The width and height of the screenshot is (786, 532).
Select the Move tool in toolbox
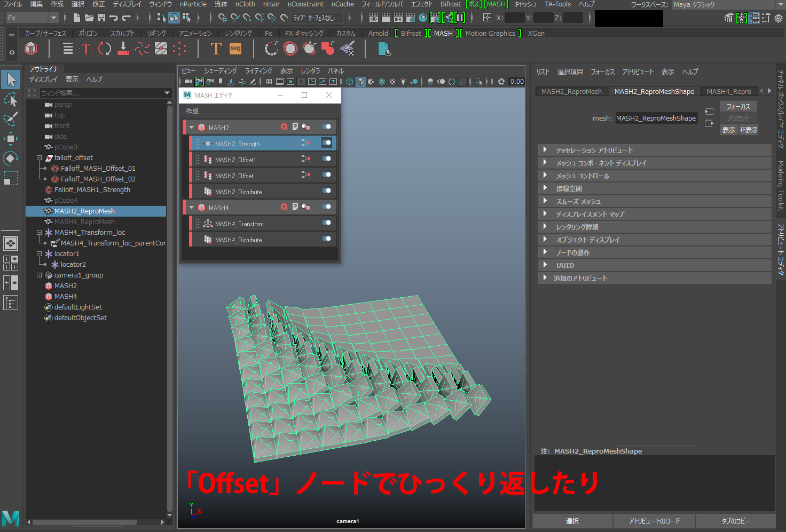[x=11, y=139]
